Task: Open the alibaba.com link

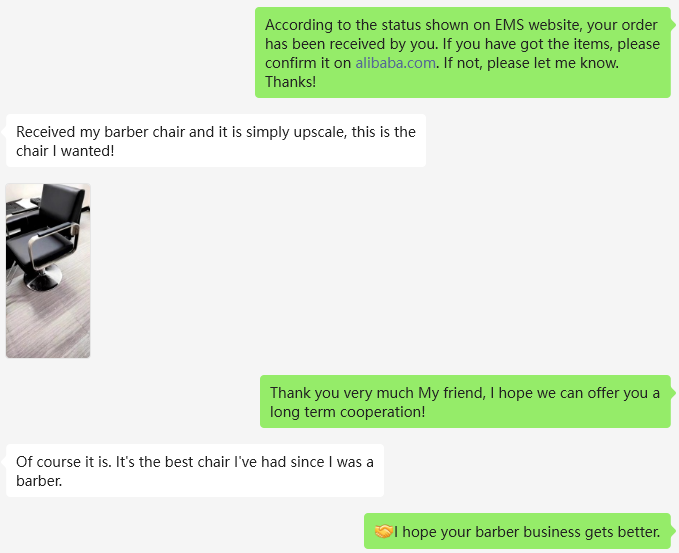Action: pos(395,63)
